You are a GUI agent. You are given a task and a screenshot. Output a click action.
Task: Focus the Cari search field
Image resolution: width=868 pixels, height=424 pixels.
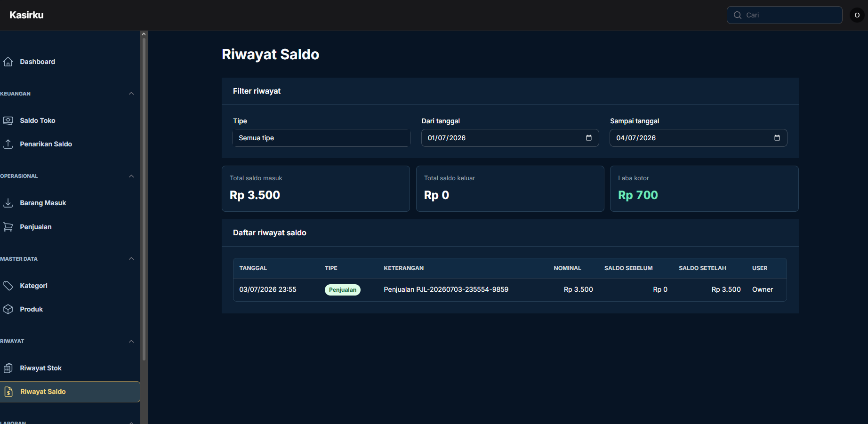pyautogui.click(x=785, y=15)
